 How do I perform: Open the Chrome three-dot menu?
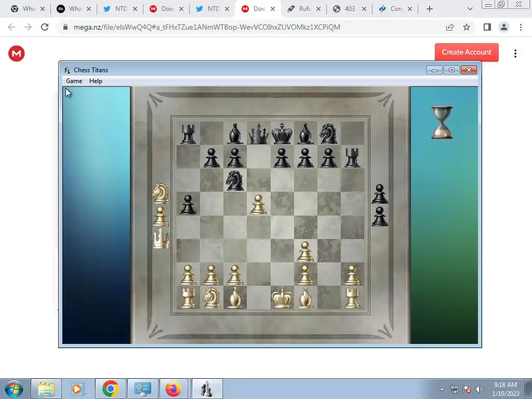point(521,27)
